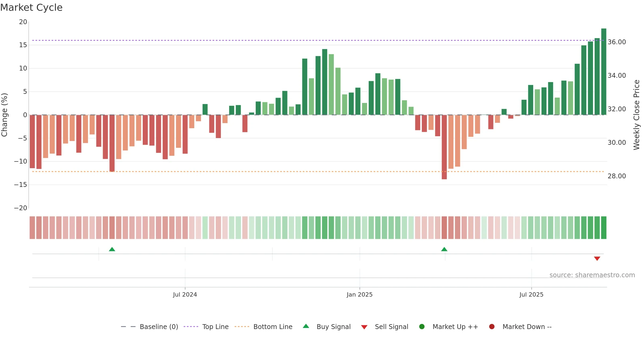Toggle the Baseline (0) legend label
This screenshot has width=644, height=362.
159,327
